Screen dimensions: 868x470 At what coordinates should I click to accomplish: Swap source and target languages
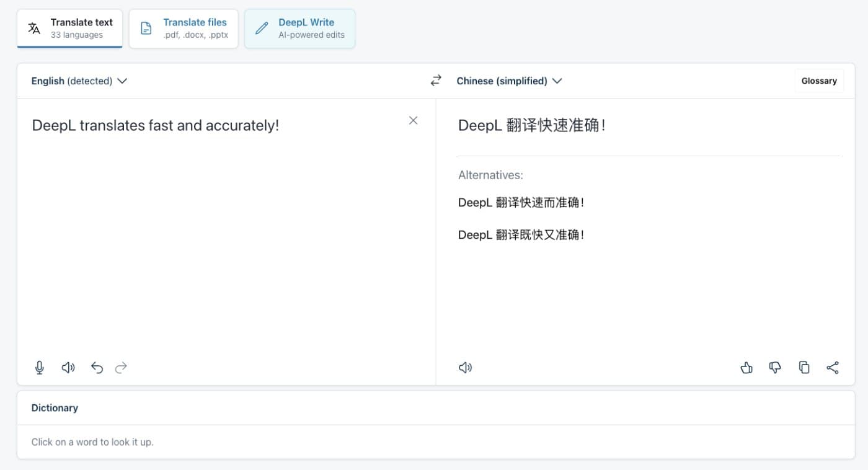[x=436, y=81]
